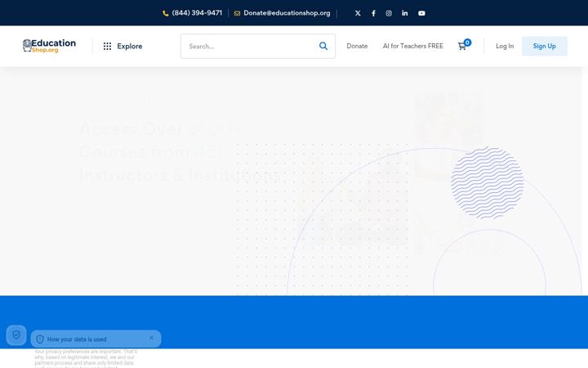
Task: Click the phone number (844) 394-9471
Action: tap(197, 13)
